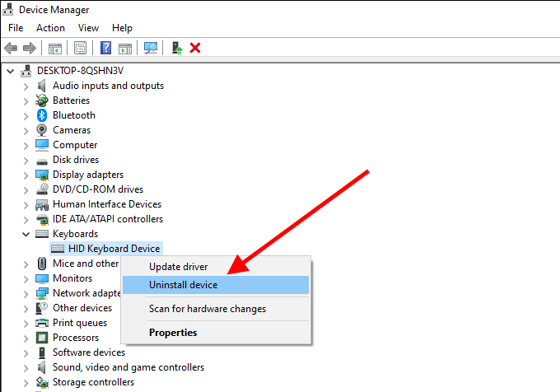Expand Audio inputs and outputs category
This screenshot has height=392, width=560.
[x=26, y=86]
